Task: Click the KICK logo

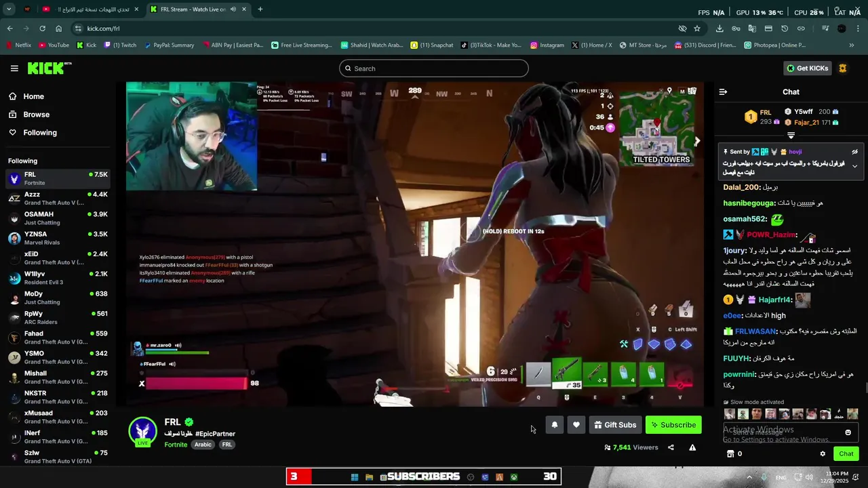Action: click(x=49, y=68)
